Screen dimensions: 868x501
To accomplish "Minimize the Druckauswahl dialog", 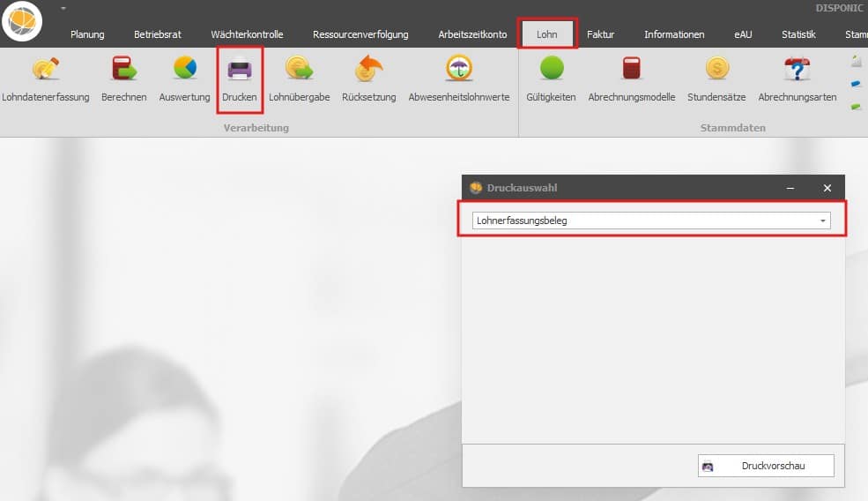I will 790,188.
